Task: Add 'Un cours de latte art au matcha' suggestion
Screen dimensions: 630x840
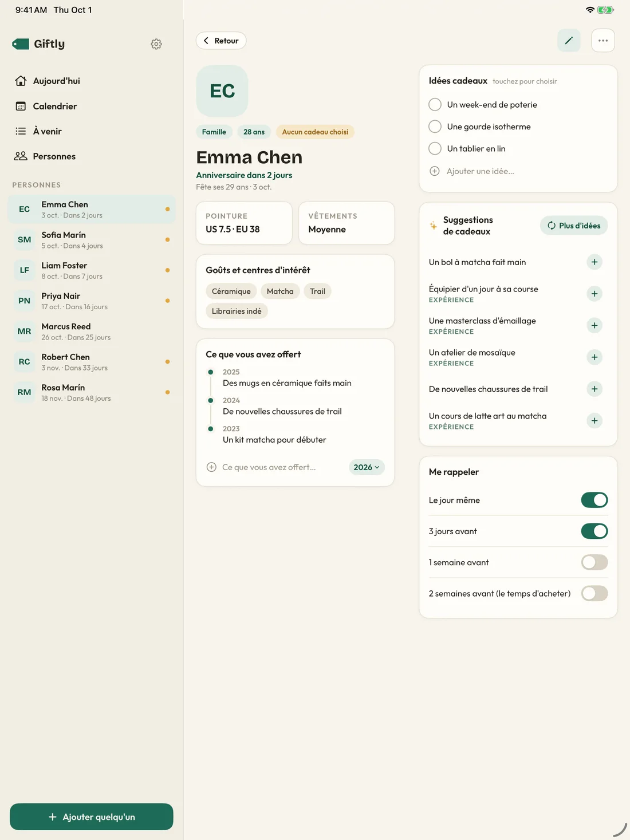Action: 594,421
